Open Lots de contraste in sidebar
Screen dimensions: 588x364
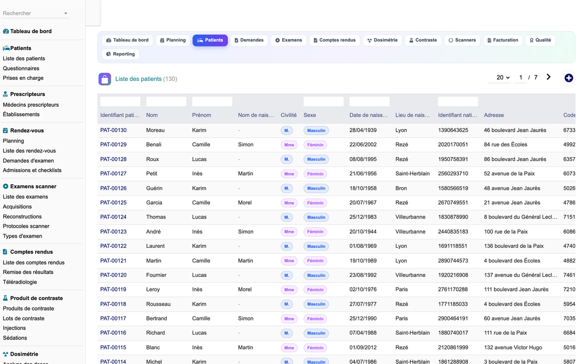[x=24, y=318]
